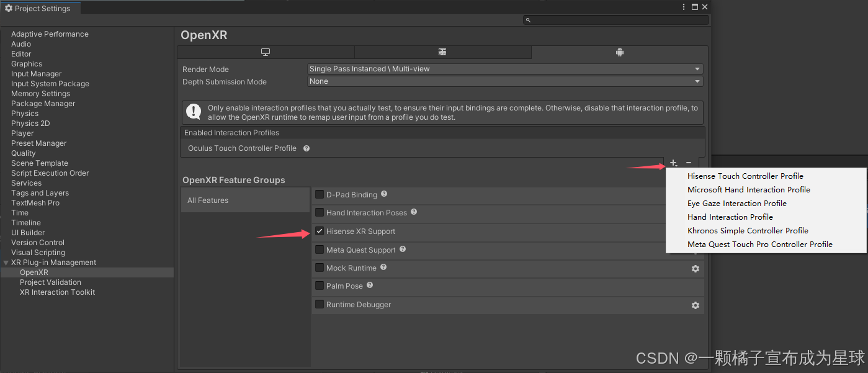868x373 pixels.
Task: Open Project Validation sub-item
Action: click(x=50, y=282)
